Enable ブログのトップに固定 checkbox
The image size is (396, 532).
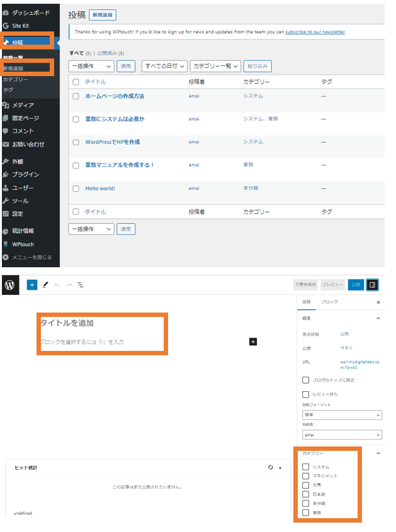pos(306,380)
